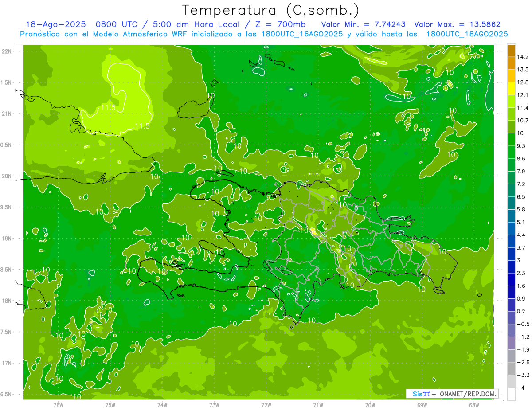The image size is (532, 411).
Task: Click the -4 value on the color scale
Action: point(520,388)
